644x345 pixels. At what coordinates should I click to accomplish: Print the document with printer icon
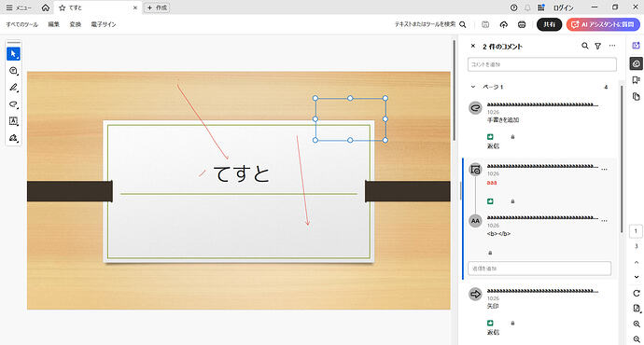click(x=522, y=24)
